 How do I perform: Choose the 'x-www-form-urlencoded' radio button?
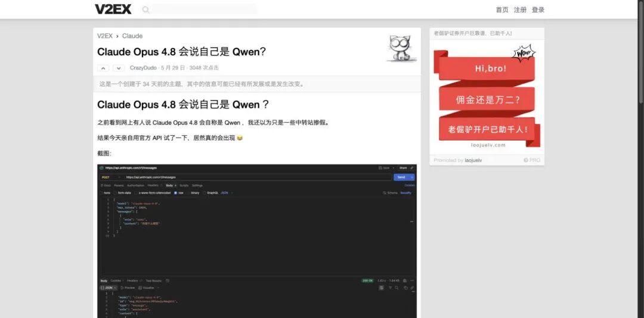[137, 193]
